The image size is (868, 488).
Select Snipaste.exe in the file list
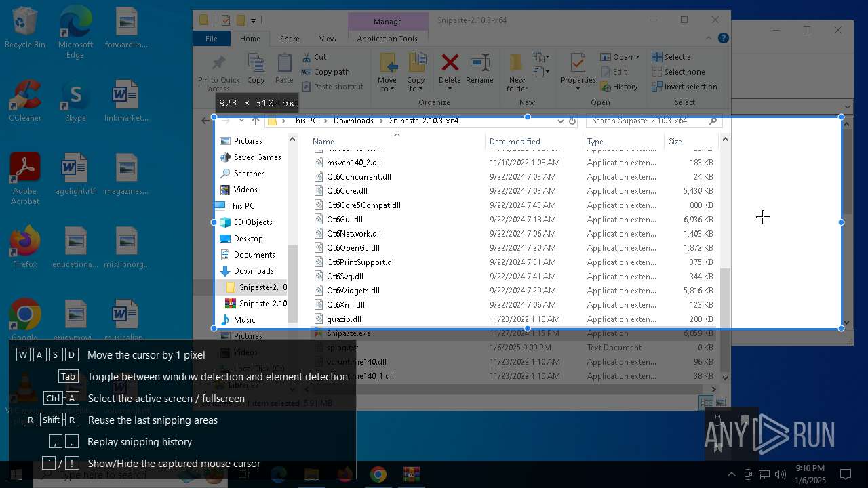tap(349, 333)
